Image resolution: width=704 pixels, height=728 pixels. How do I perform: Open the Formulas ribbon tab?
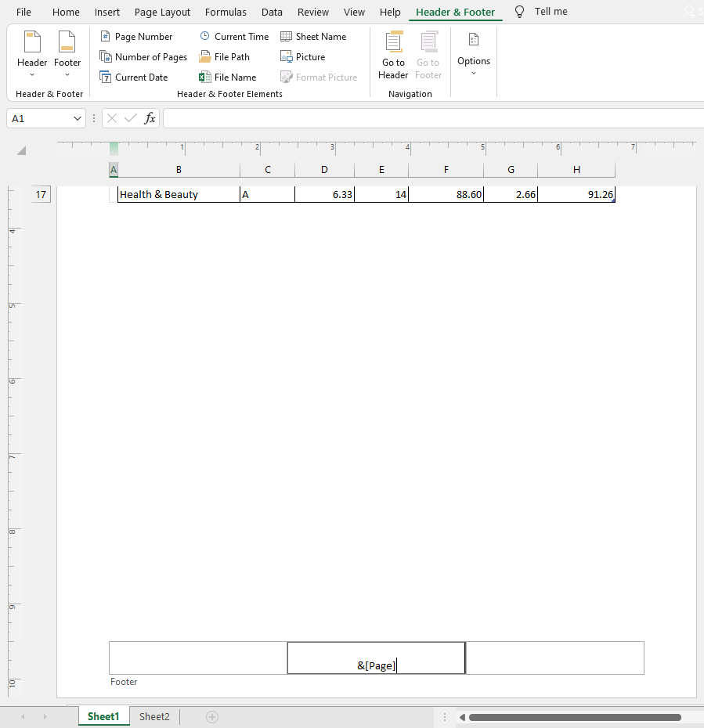click(x=226, y=12)
